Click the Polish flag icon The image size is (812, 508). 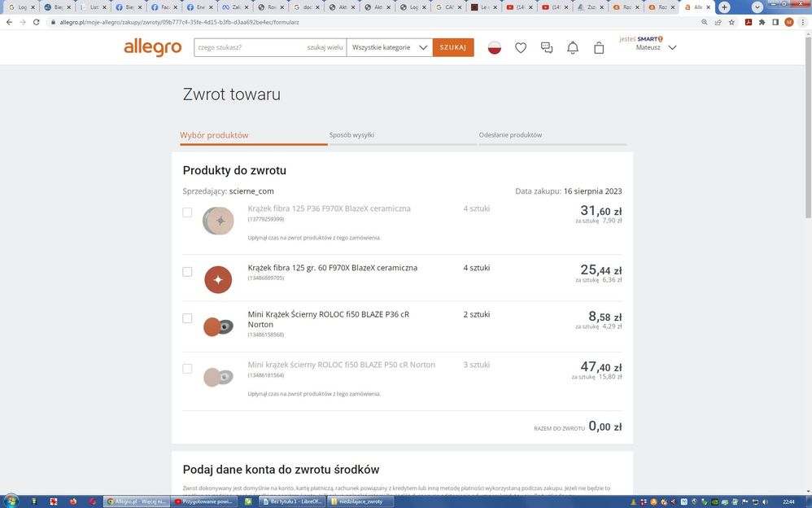pyautogui.click(x=494, y=48)
